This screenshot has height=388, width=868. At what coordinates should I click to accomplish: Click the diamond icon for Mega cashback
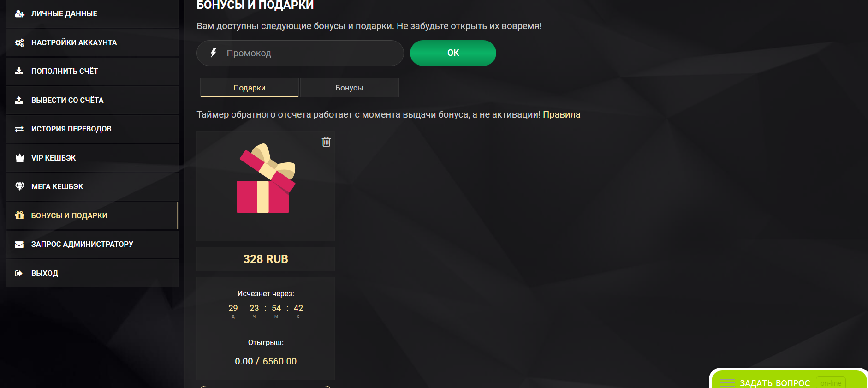click(x=19, y=186)
